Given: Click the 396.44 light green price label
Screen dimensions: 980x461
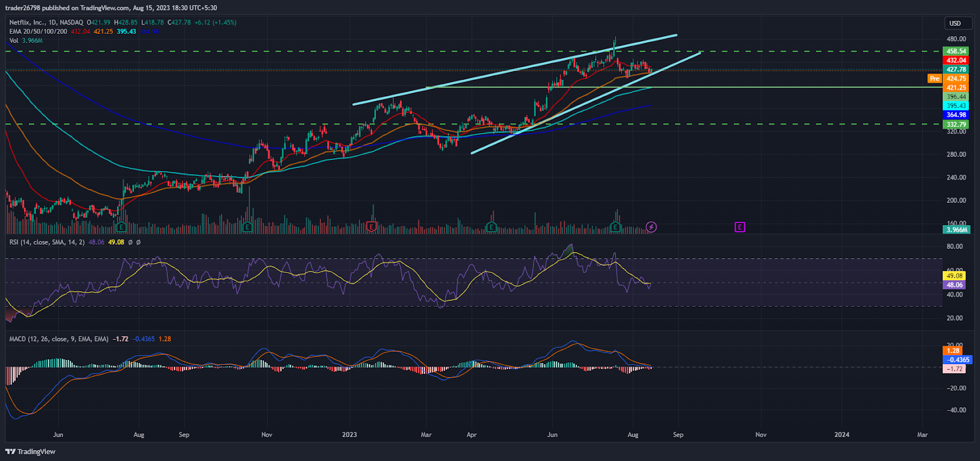Looking at the screenshot, I should click(x=956, y=97).
